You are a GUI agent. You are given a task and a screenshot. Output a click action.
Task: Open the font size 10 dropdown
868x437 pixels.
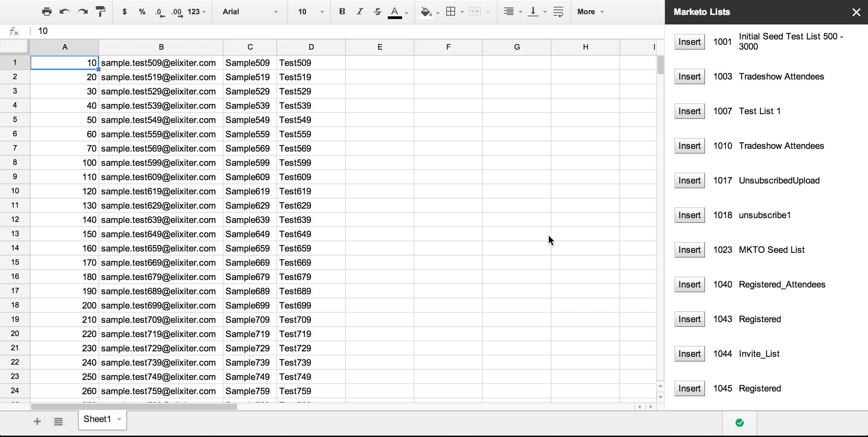[310, 12]
